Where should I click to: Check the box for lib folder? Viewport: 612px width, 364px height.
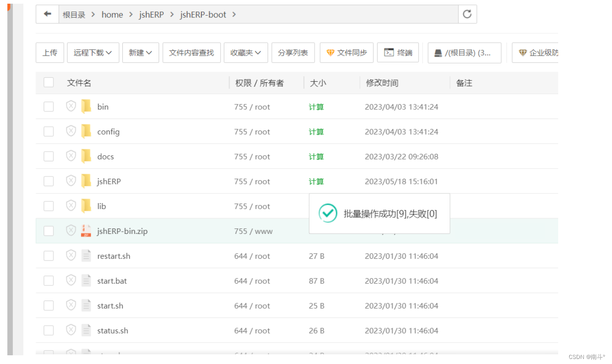tap(49, 206)
